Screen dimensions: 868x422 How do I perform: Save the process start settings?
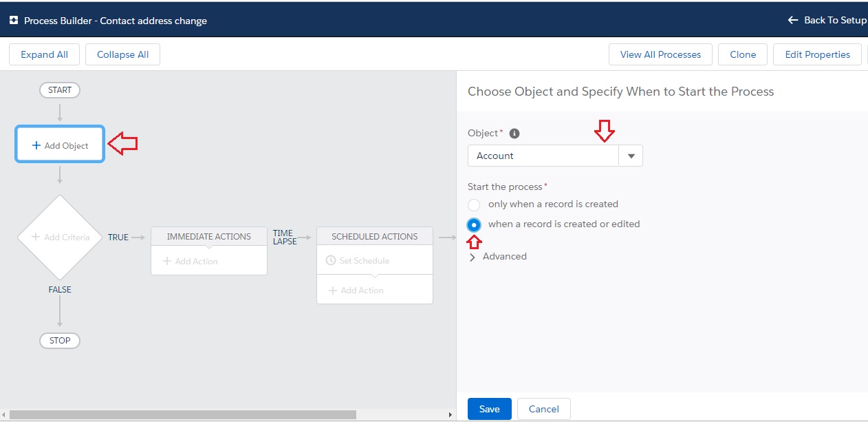[x=489, y=408]
